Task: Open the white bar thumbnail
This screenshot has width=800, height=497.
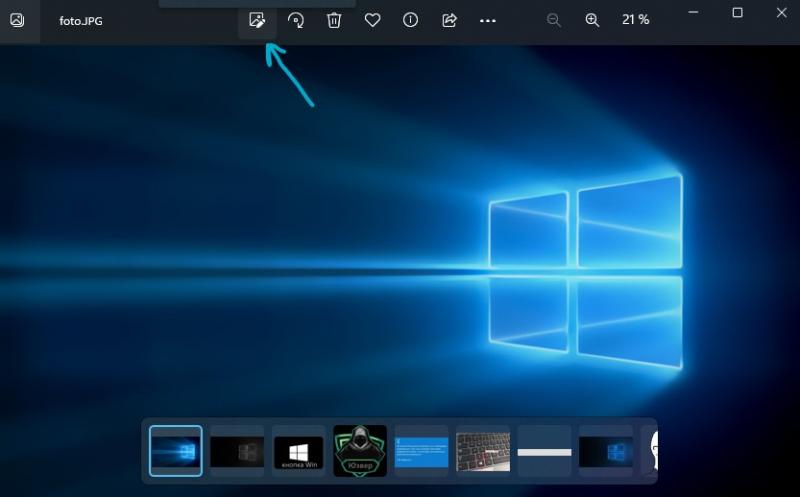Action: 544,451
